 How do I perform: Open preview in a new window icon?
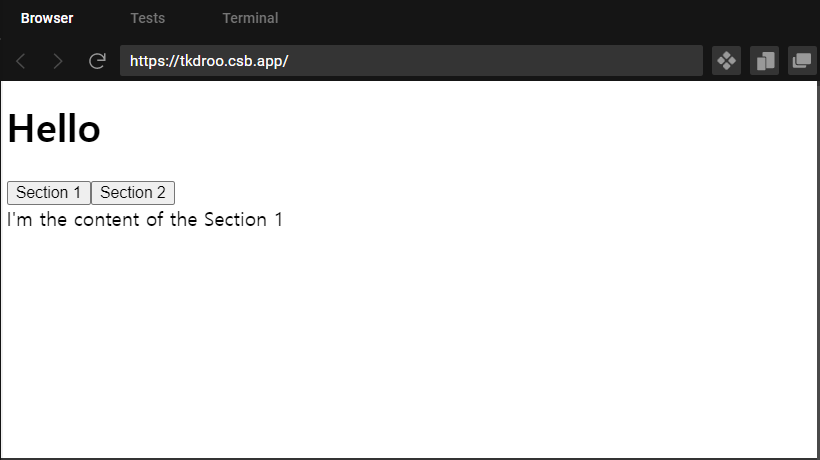point(802,61)
